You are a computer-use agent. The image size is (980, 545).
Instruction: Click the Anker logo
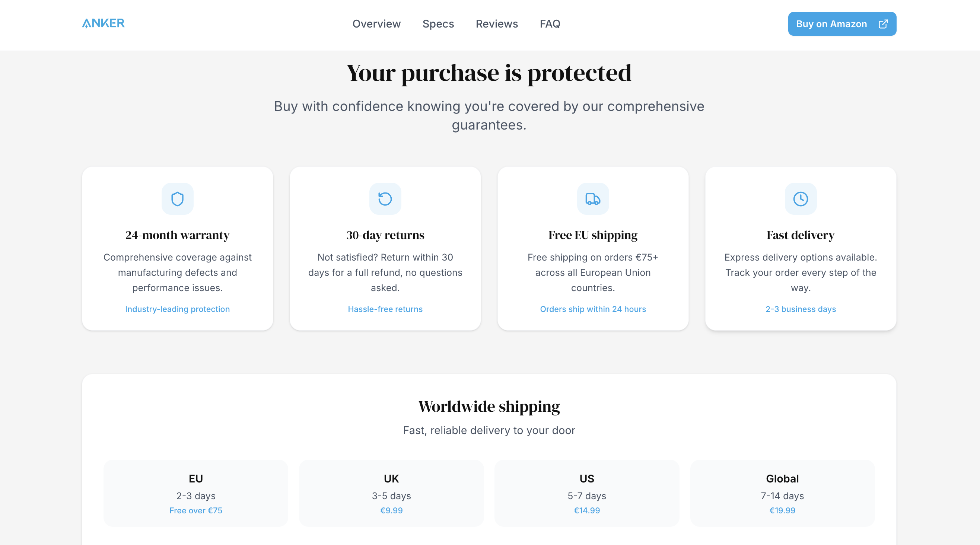(103, 23)
